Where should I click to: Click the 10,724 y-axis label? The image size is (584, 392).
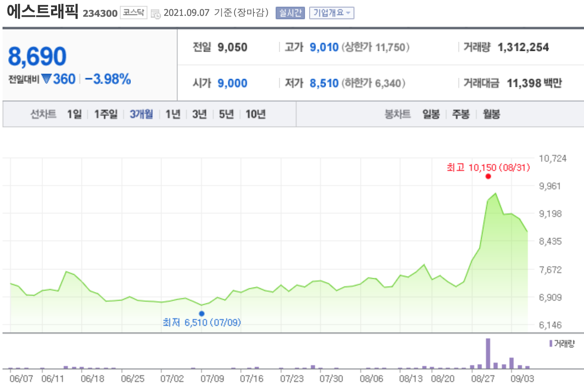[553, 158]
